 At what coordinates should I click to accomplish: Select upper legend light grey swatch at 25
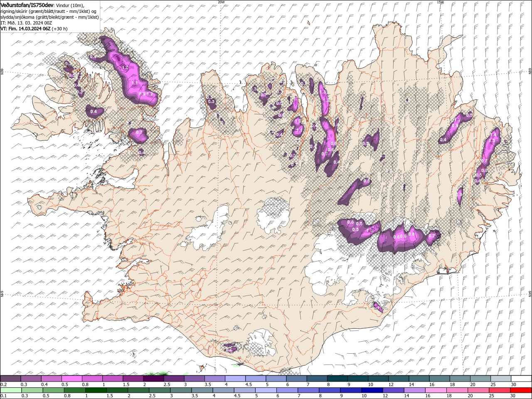coord(501,379)
